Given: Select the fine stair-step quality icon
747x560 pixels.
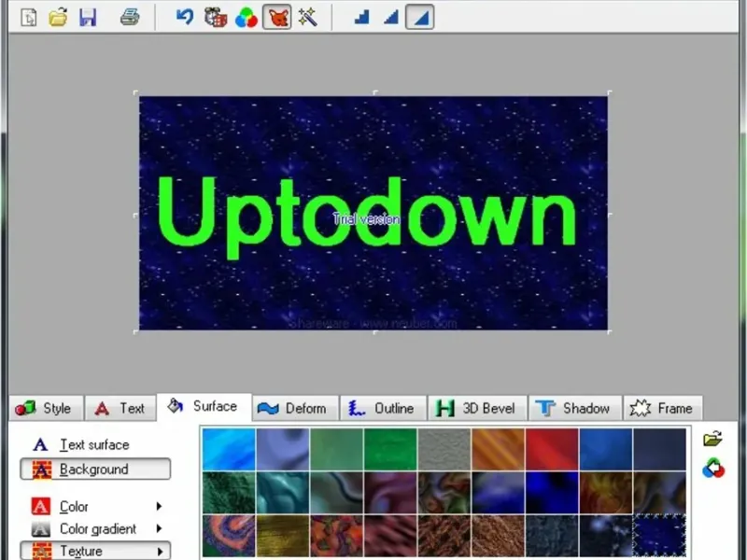Looking at the screenshot, I should tap(390, 18).
